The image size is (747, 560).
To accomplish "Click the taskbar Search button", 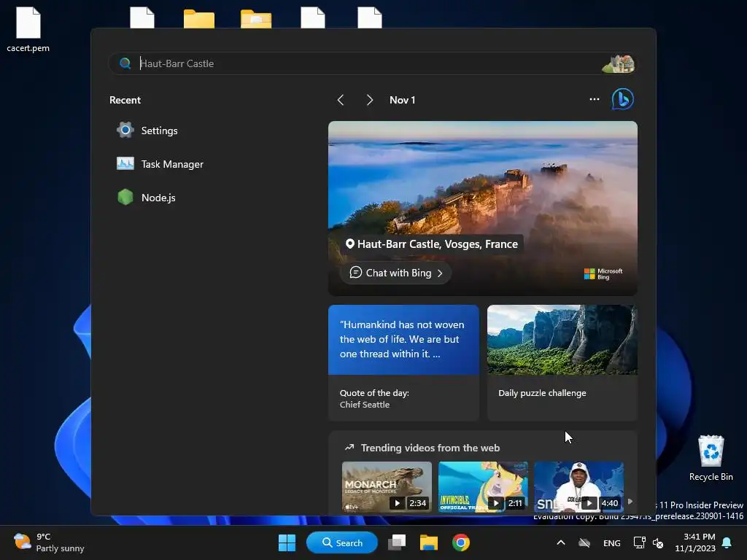I will (x=342, y=542).
